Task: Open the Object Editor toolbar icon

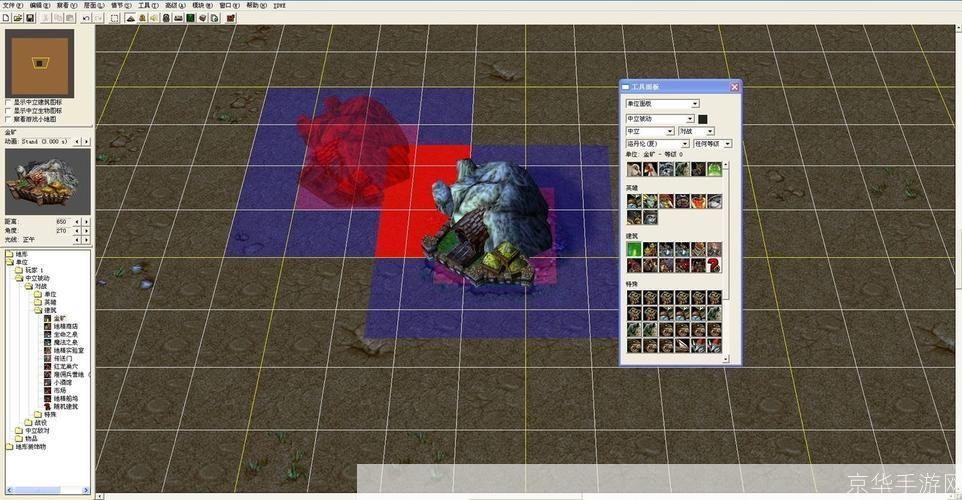Action: [x=166, y=18]
